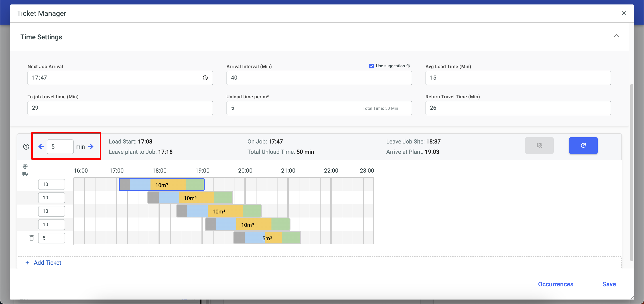Click the minutes shift input field

[60, 147]
